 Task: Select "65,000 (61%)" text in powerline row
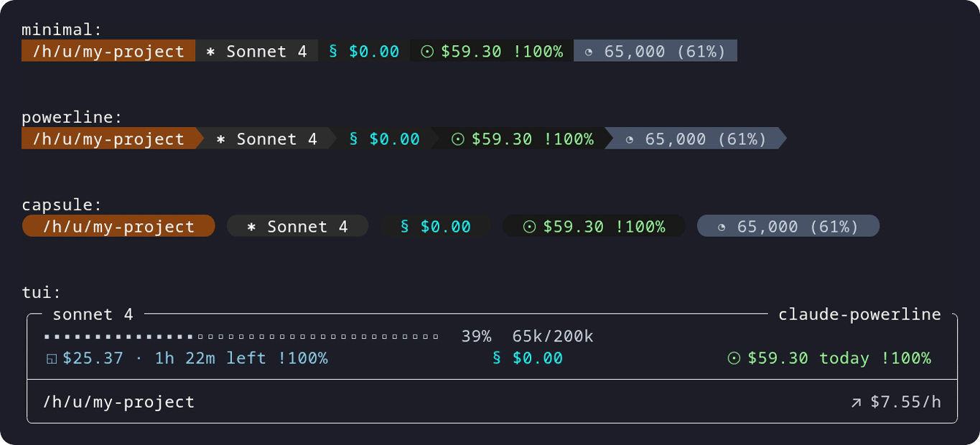pos(706,139)
